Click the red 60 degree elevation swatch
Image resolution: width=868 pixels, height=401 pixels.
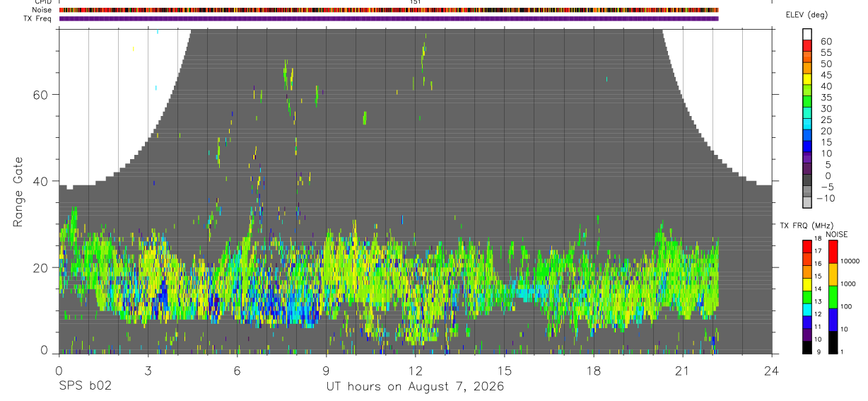coord(807,46)
